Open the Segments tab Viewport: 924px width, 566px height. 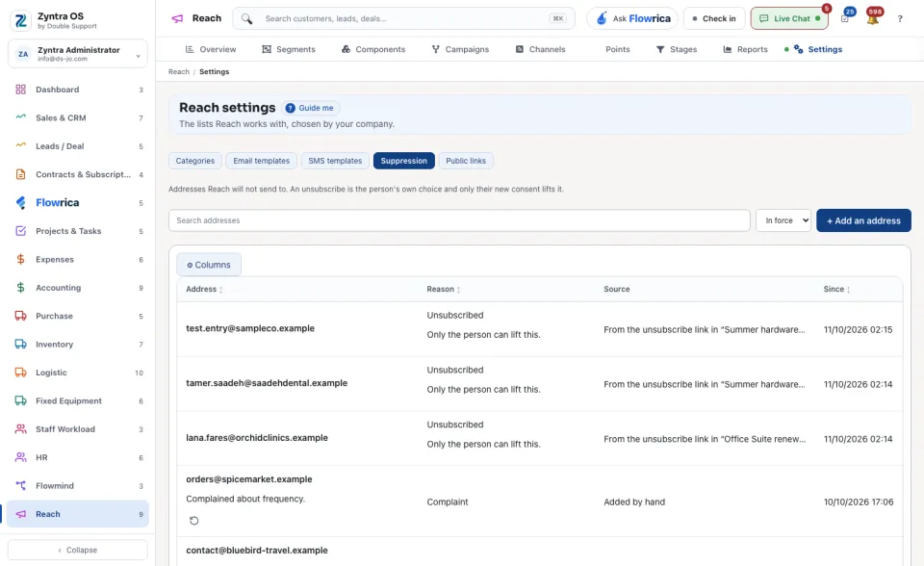289,49
